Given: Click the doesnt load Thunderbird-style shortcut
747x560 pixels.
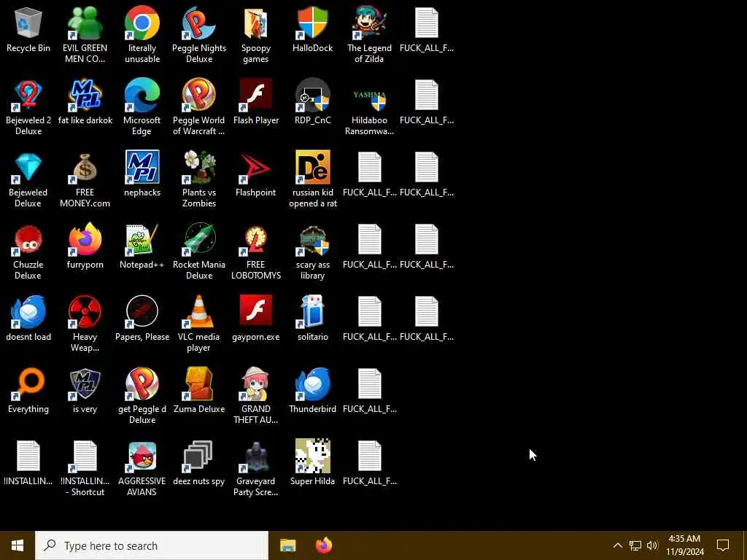Looking at the screenshot, I should click(x=28, y=318).
